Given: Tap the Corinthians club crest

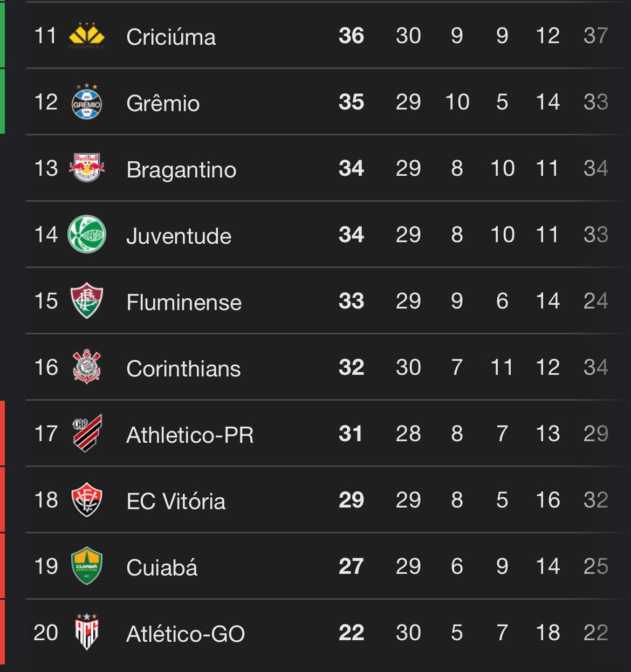Looking at the screenshot, I should [x=86, y=367].
